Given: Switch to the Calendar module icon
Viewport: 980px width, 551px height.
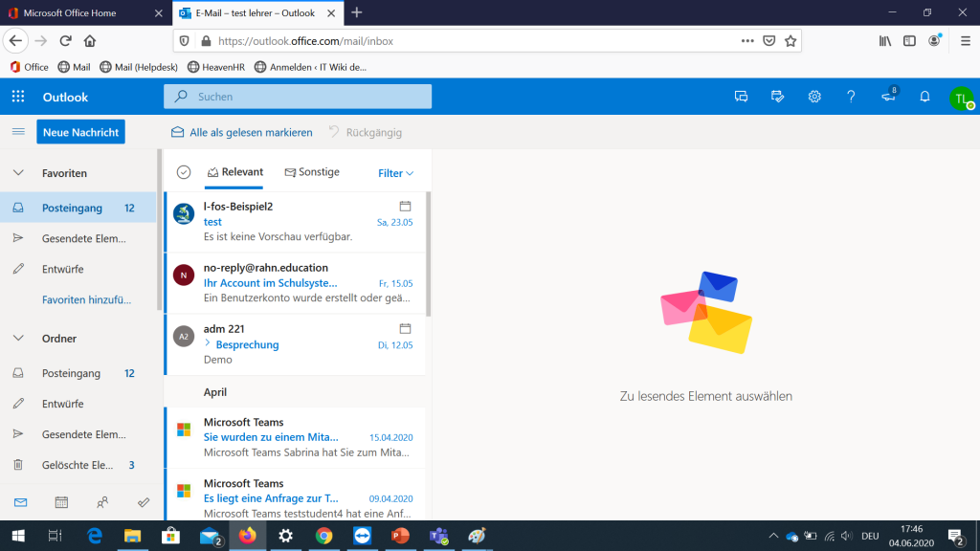Looking at the screenshot, I should pyautogui.click(x=61, y=502).
